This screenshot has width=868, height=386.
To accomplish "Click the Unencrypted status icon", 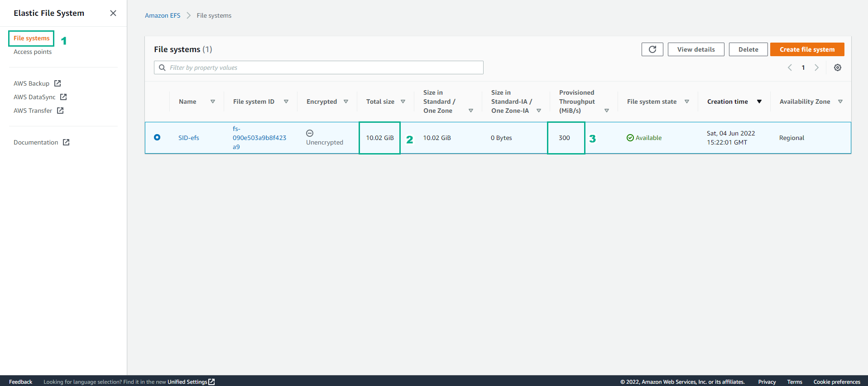I will click(310, 133).
